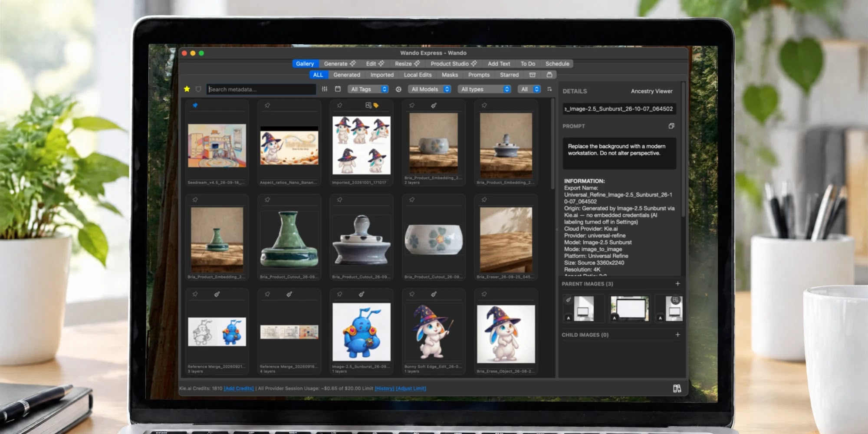The image size is (868, 434).
Task: Copy the prompt text with the copy icon
Action: point(671,126)
